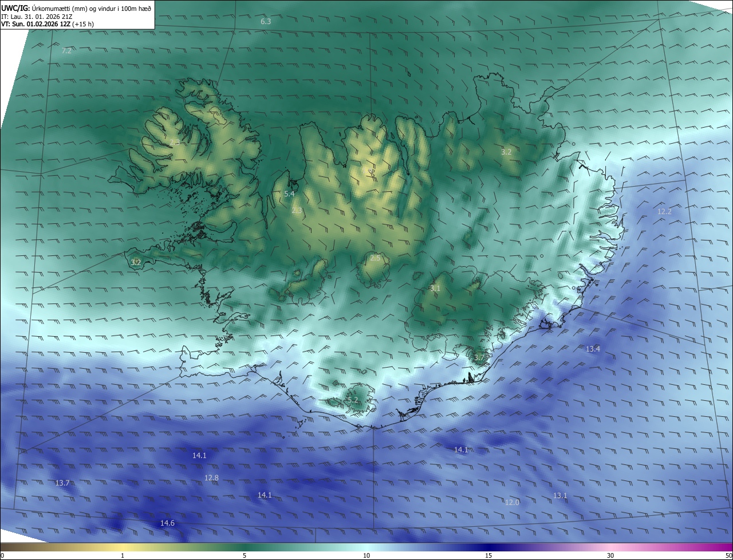The image size is (733, 560).
Task: Click the 12.2 value label
Action: pos(664,211)
